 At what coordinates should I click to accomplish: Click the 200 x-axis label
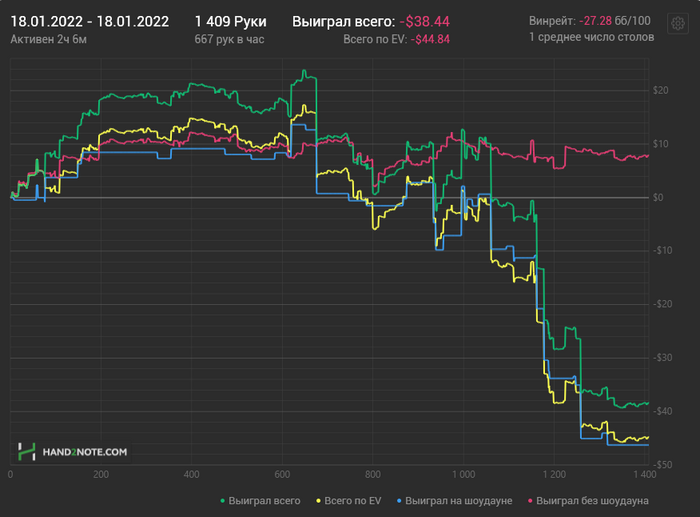[101, 474]
